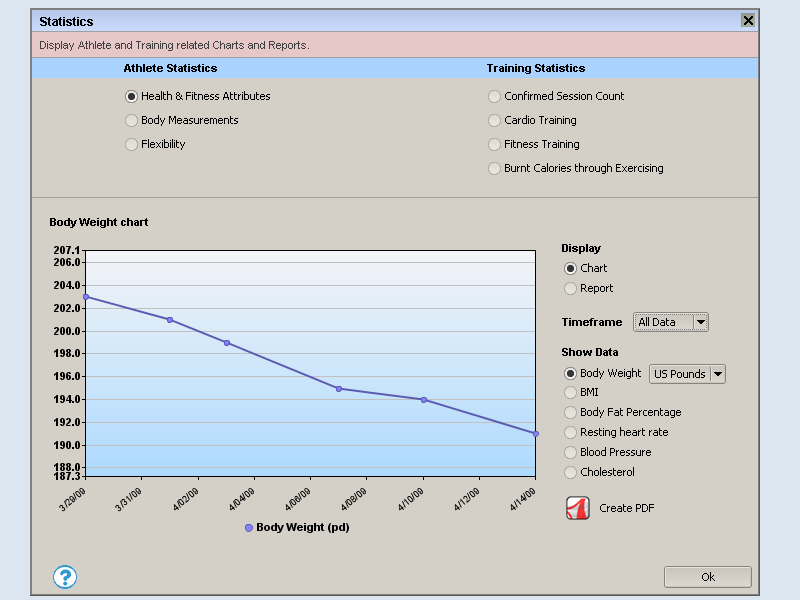This screenshot has height=600, width=800.
Task: Click the blue help question mark icon
Action: click(x=65, y=577)
